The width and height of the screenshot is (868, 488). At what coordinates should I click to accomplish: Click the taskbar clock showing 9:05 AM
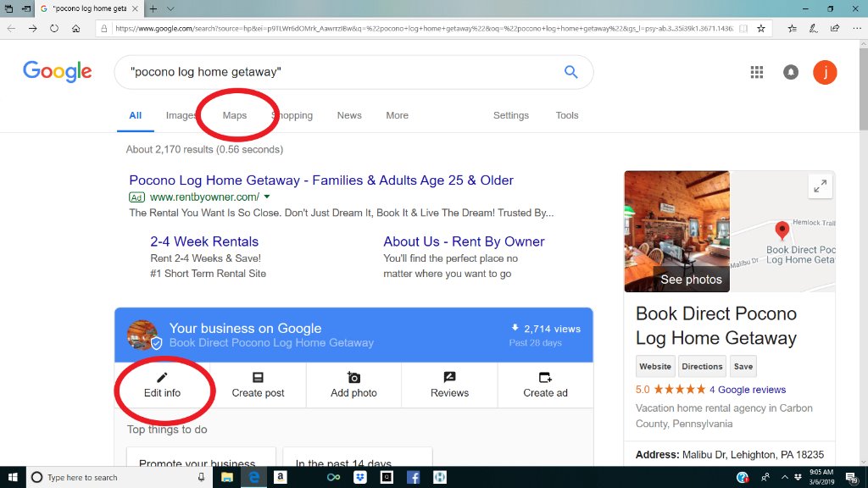tap(821, 477)
